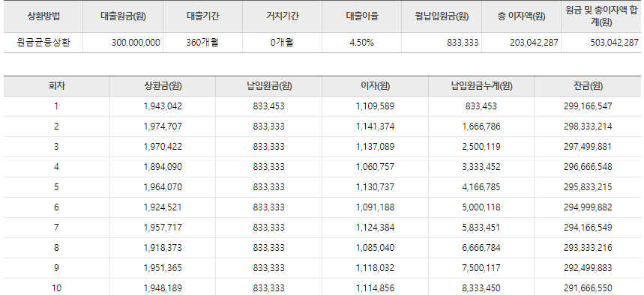Select cumulative principal 1,666,786
Screen dimensions: 644x295
click(481, 127)
